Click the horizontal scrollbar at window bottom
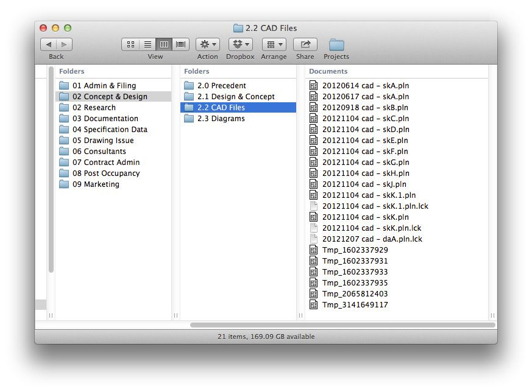The width and height of the screenshot is (532, 392). (342, 325)
